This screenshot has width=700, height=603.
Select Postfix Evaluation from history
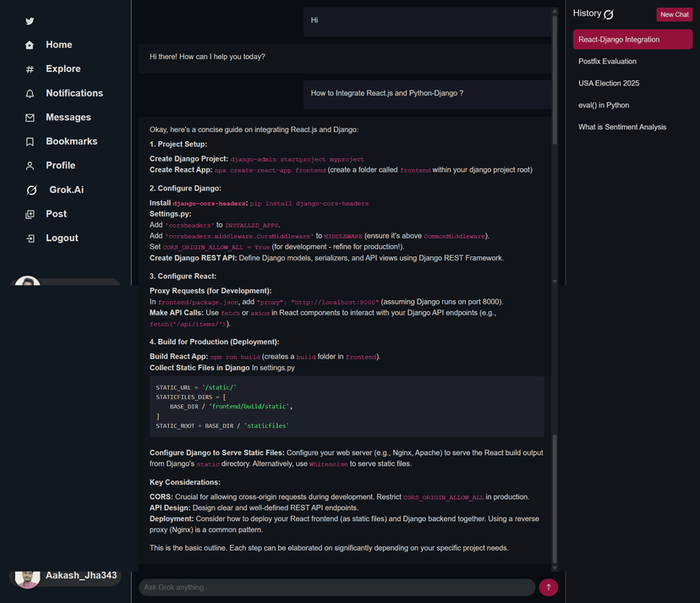tap(607, 62)
